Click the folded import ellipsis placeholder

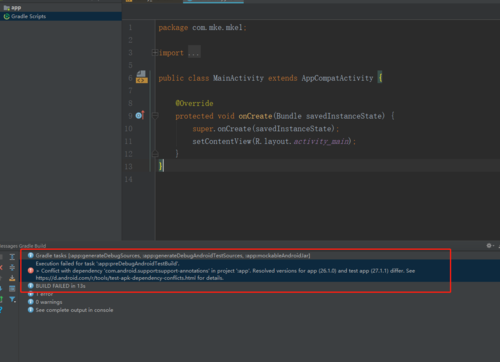194,53
